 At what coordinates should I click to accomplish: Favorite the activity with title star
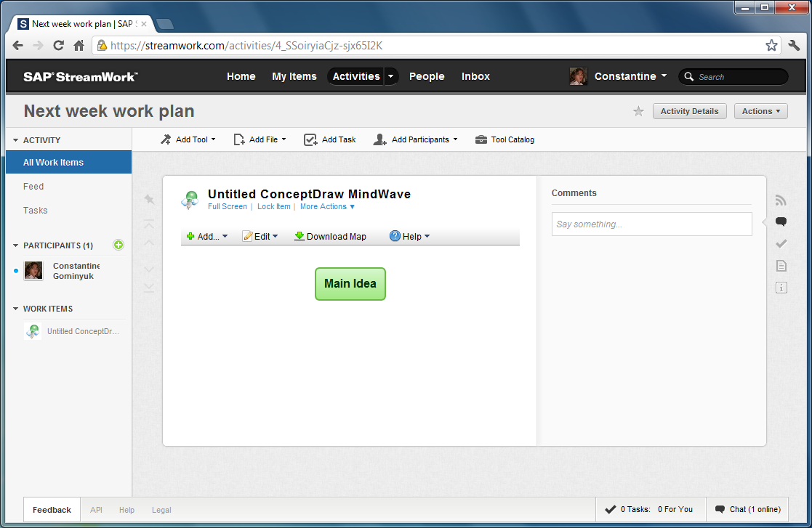[x=638, y=111]
